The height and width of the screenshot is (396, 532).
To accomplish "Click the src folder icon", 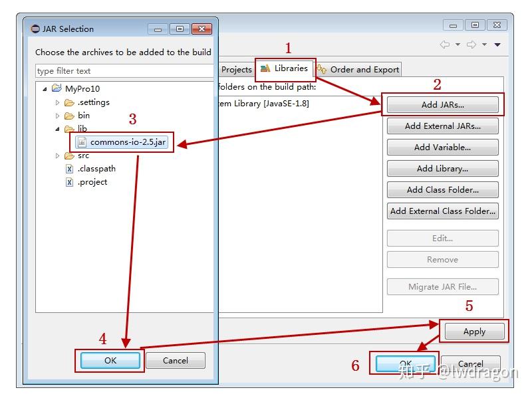I will 69,155.
